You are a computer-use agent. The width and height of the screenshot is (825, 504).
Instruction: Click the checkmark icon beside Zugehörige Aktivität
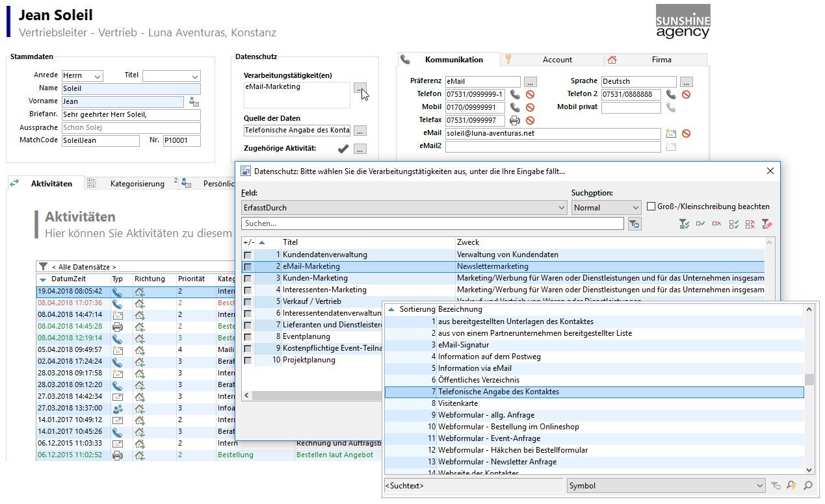point(343,149)
